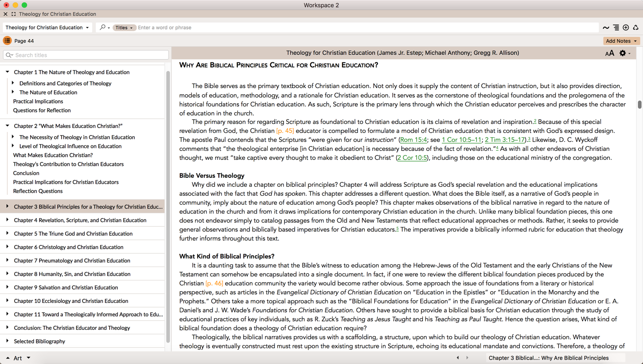Click the [p. 46] page marker
The width and height of the screenshot is (643, 364).
[x=214, y=283]
